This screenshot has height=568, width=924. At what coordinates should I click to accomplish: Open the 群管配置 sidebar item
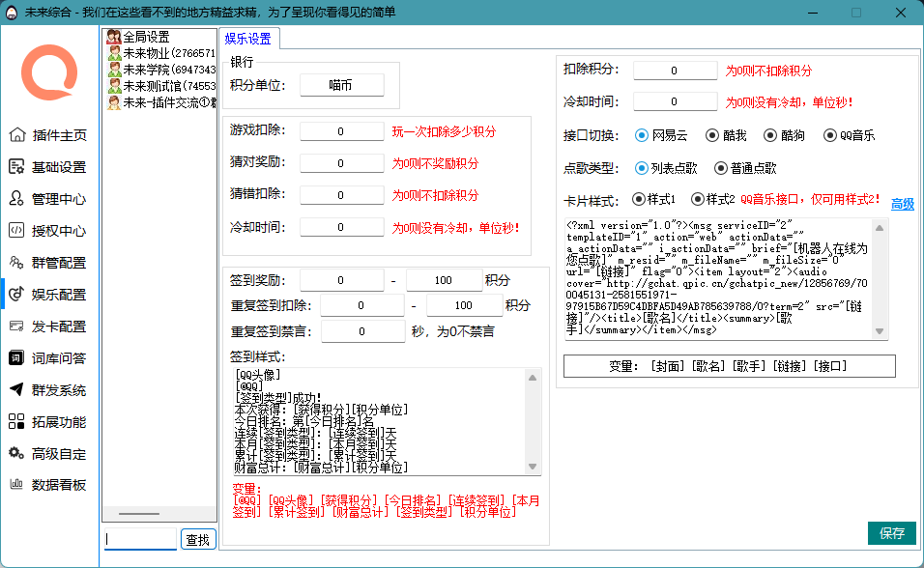click(16, 263)
